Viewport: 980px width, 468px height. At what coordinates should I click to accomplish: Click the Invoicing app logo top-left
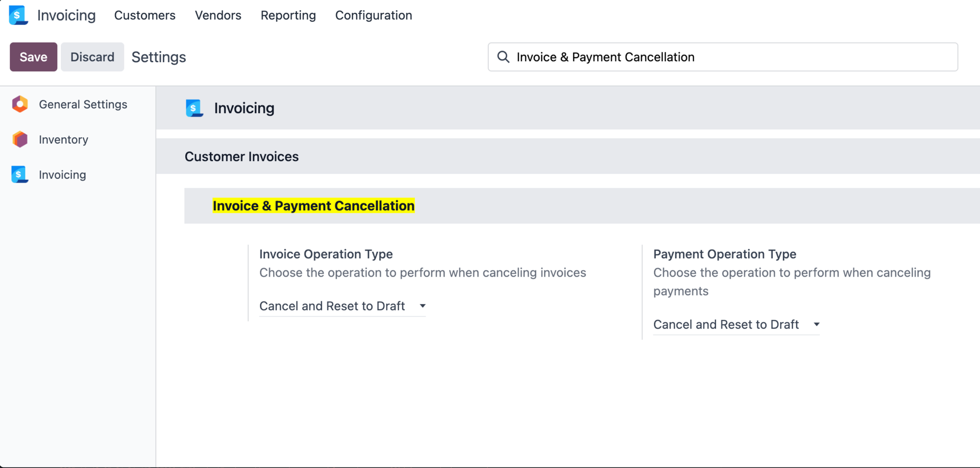tap(18, 15)
